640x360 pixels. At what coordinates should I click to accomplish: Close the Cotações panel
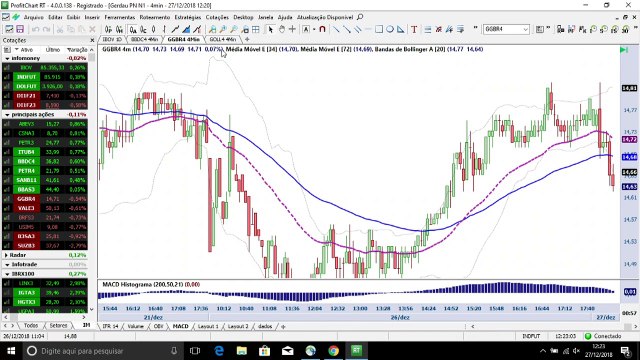[x=92, y=40]
